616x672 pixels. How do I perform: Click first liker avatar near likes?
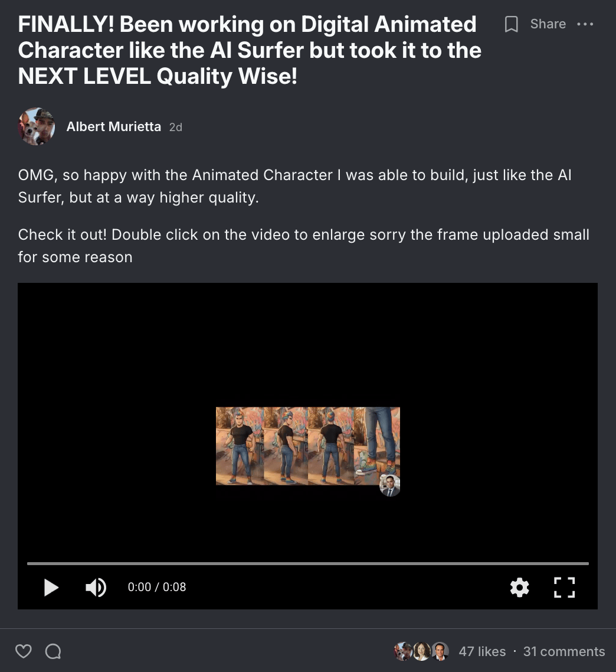tap(402, 651)
